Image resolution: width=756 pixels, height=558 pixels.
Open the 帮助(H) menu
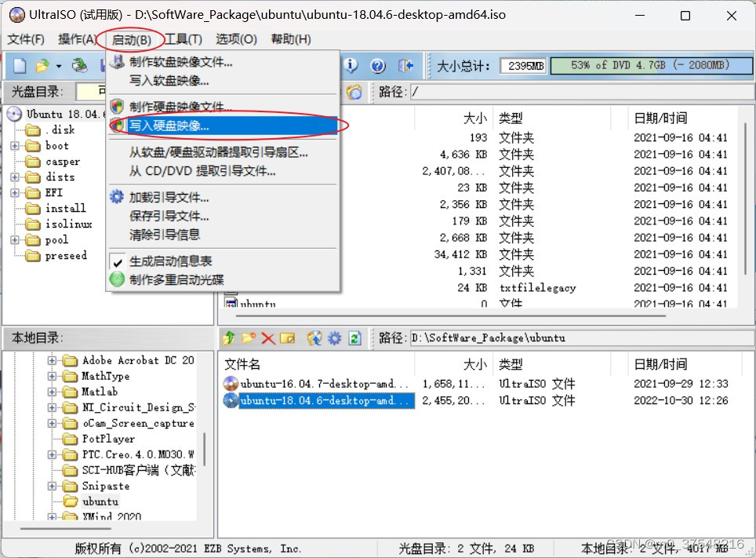291,39
